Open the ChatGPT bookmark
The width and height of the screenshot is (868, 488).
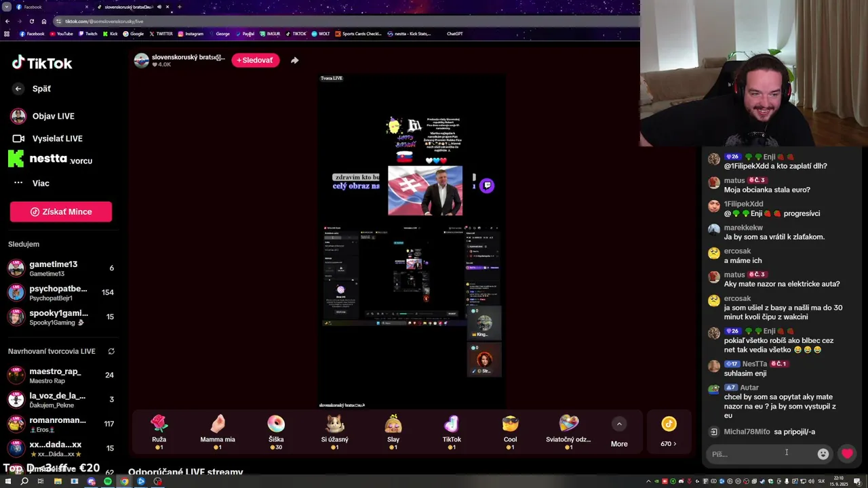pyautogui.click(x=454, y=34)
